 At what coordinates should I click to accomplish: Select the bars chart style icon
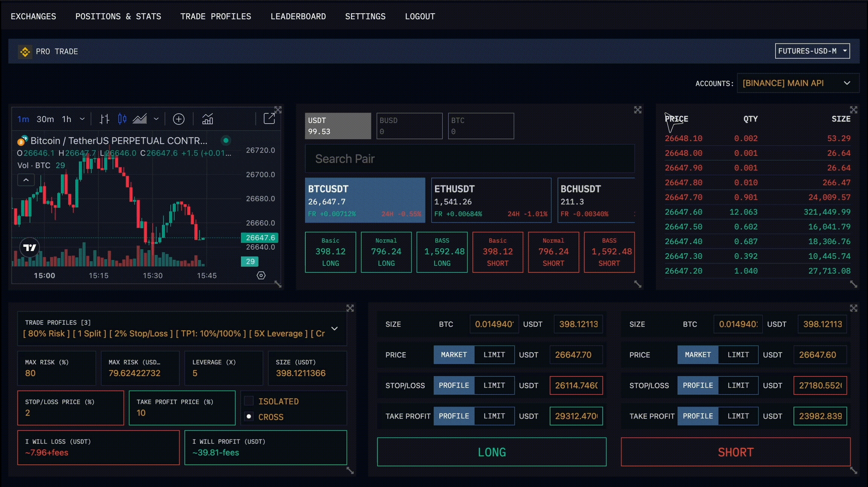[104, 119]
